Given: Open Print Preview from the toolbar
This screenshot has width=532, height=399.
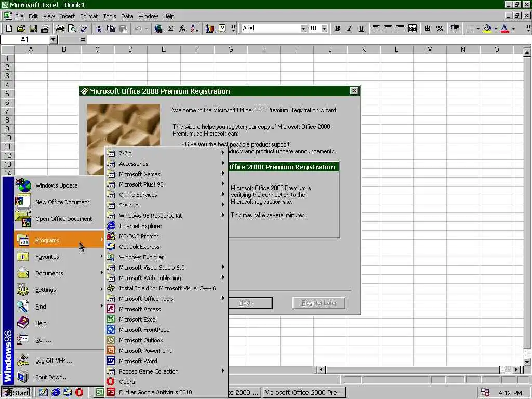Looking at the screenshot, I should tap(72, 29).
